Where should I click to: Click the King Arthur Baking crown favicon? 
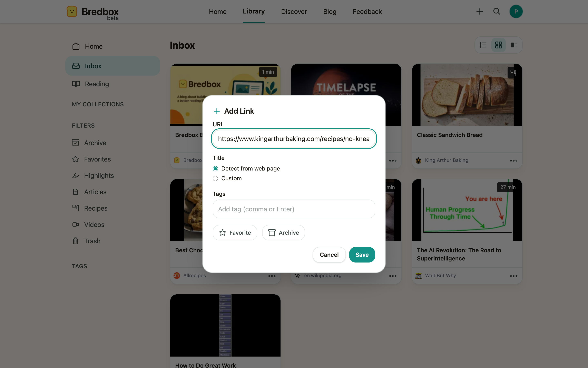click(x=418, y=160)
